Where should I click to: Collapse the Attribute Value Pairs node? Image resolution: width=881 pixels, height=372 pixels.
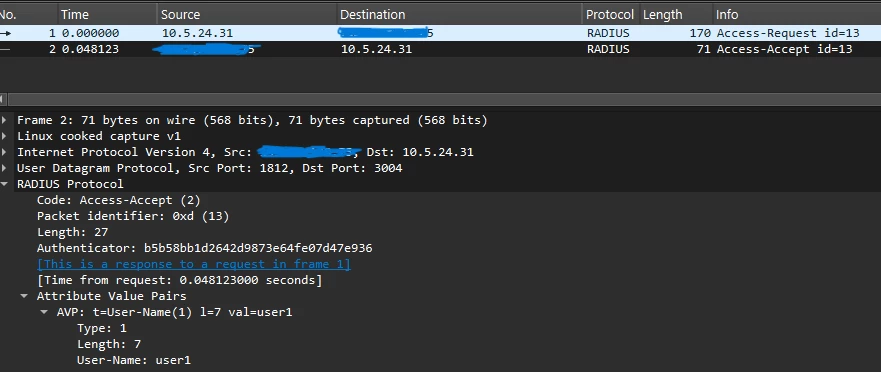tap(24, 296)
